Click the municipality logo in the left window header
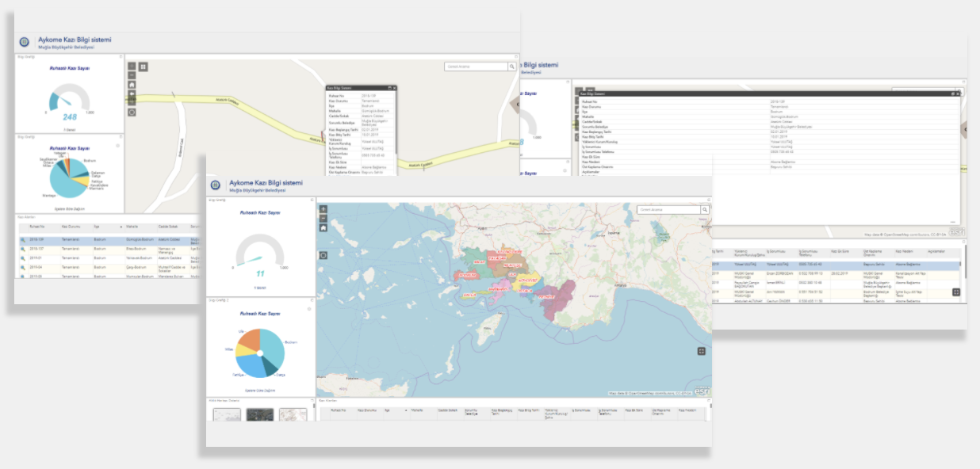 (25, 43)
